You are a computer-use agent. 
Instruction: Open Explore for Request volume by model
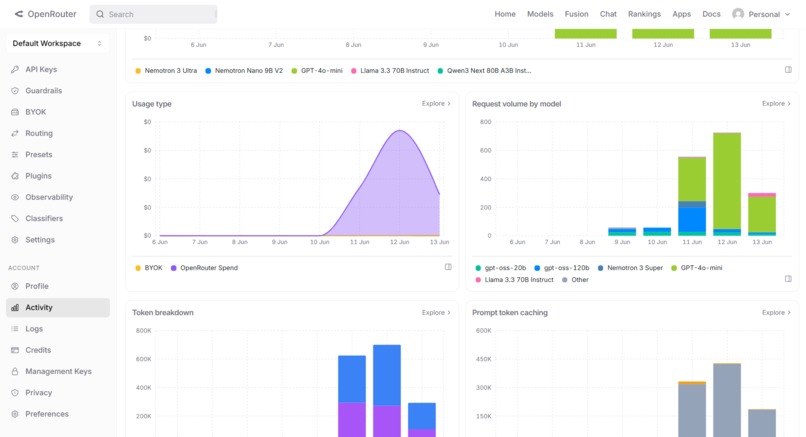(776, 104)
